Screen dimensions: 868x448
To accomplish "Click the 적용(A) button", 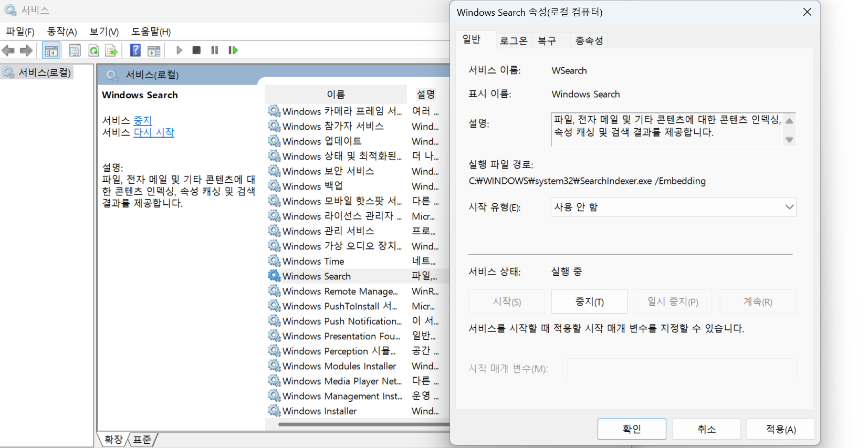I will (781, 429).
